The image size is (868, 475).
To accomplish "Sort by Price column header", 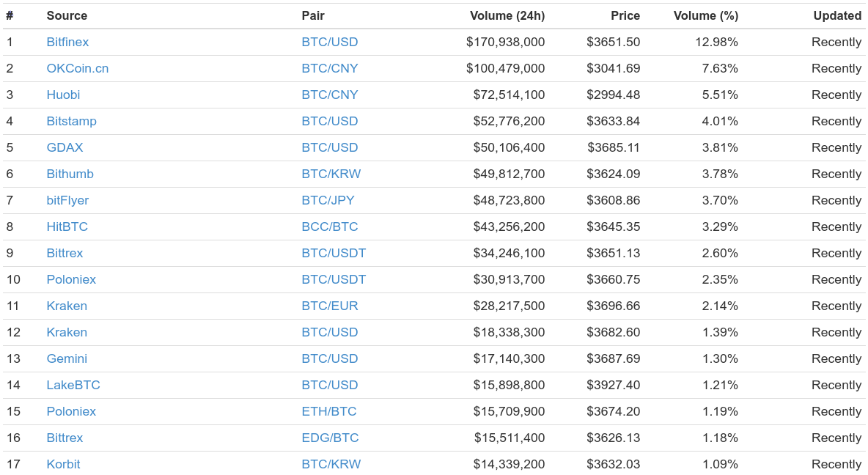I will pos(625,15).
